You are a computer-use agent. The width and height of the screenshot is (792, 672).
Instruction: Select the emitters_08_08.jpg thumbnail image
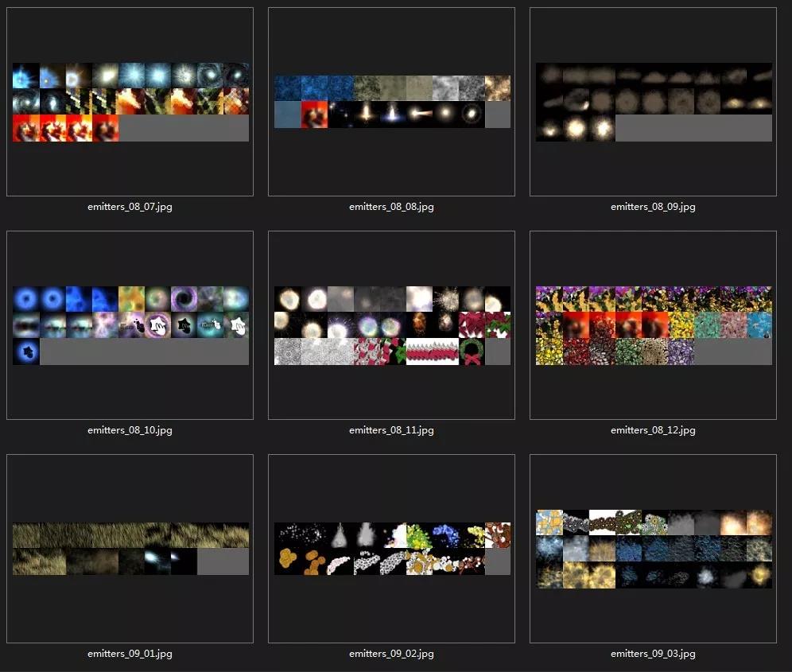[x=392, y=102]
